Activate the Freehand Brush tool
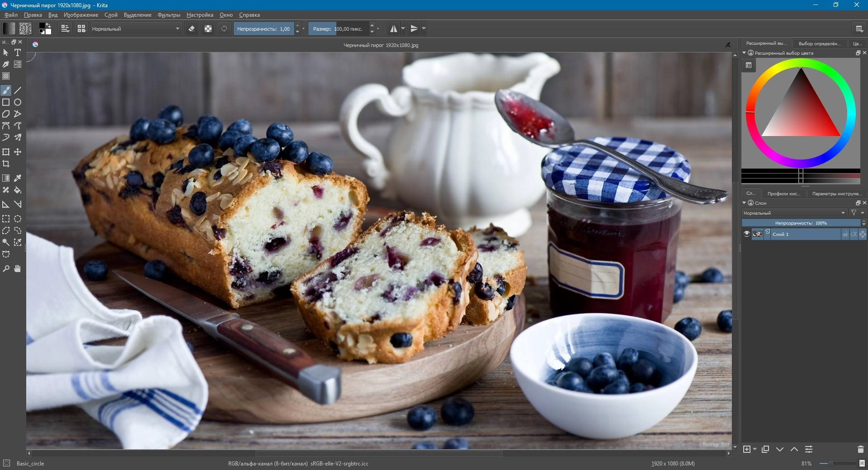 click(6, 90)
